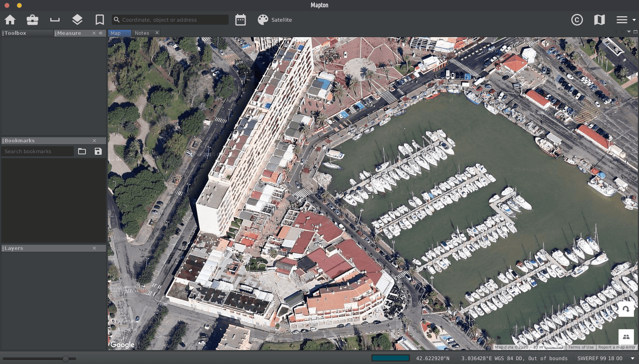This screenshot has width=639, height=364.
Task: Toggle the Measure panel auto-hide pin
Action: pos(101,33)
